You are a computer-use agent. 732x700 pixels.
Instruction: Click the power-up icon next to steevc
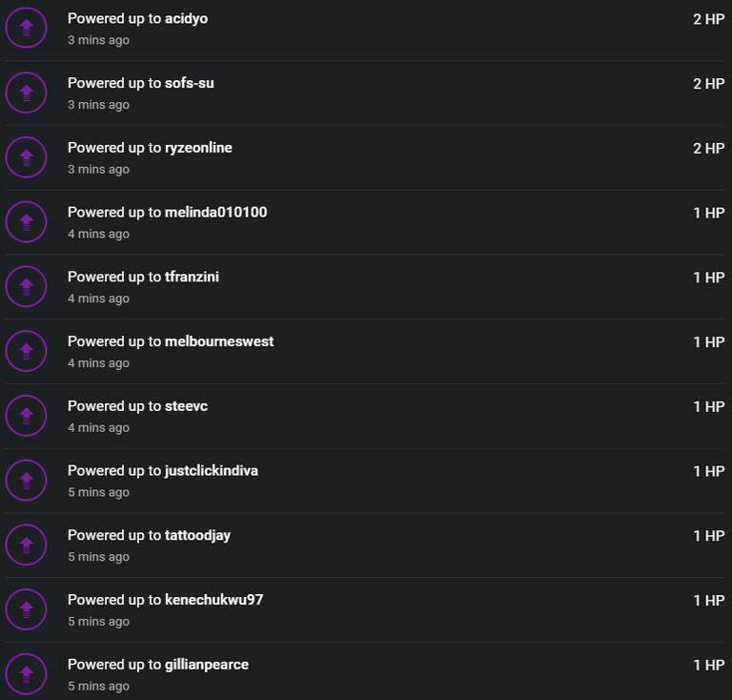26,416
